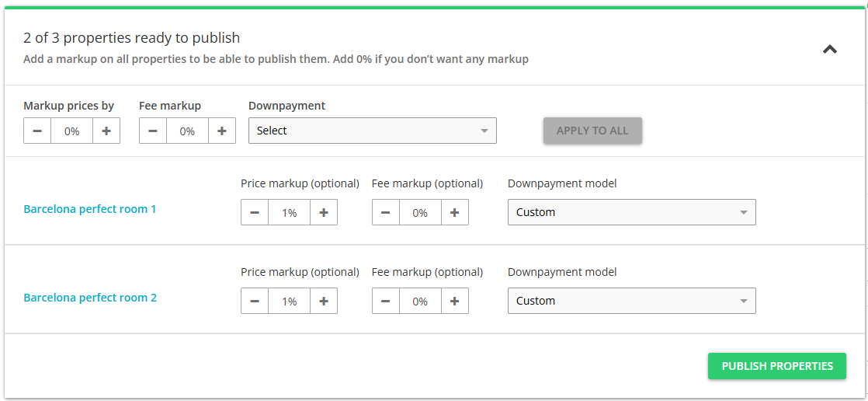Decrease price markup for Barcelona perfect room 2
The height and width of the screenshot is (401, 868).
click(255, 301)
